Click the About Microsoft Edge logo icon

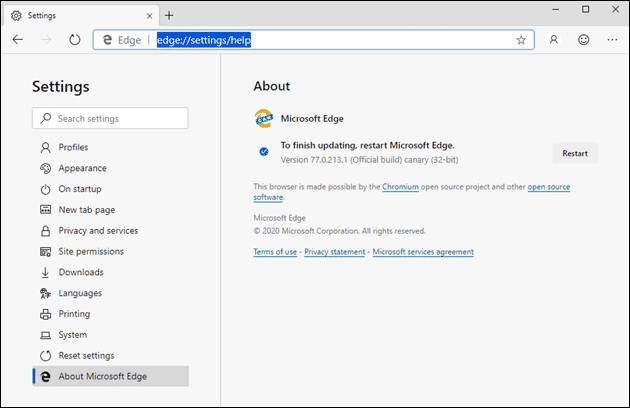click(x=45, y=377)
